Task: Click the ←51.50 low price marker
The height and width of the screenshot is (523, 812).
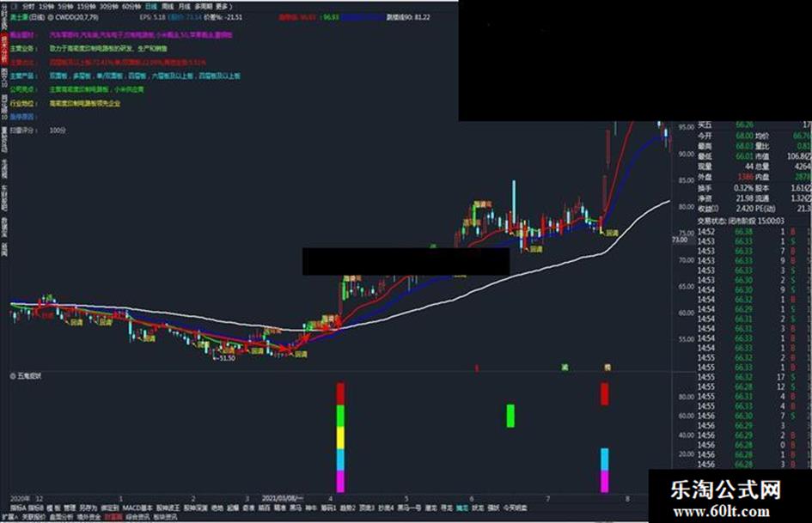Action: 223,358
